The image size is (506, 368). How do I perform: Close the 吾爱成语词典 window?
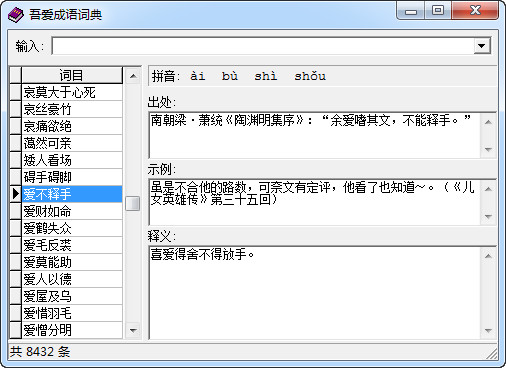point(475,11)
